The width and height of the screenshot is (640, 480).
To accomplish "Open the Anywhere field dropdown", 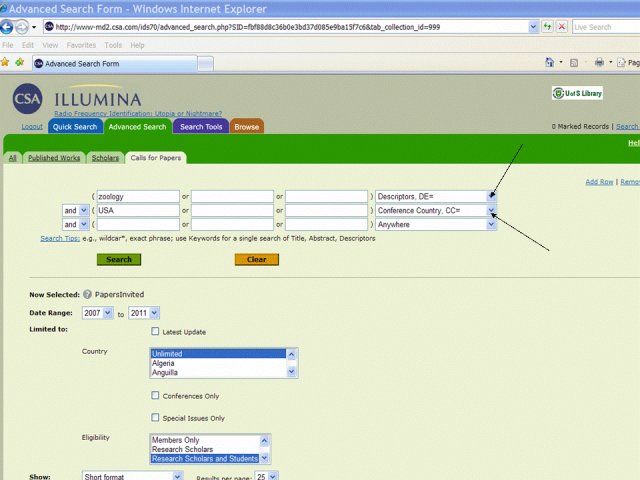I will (491, 224).
